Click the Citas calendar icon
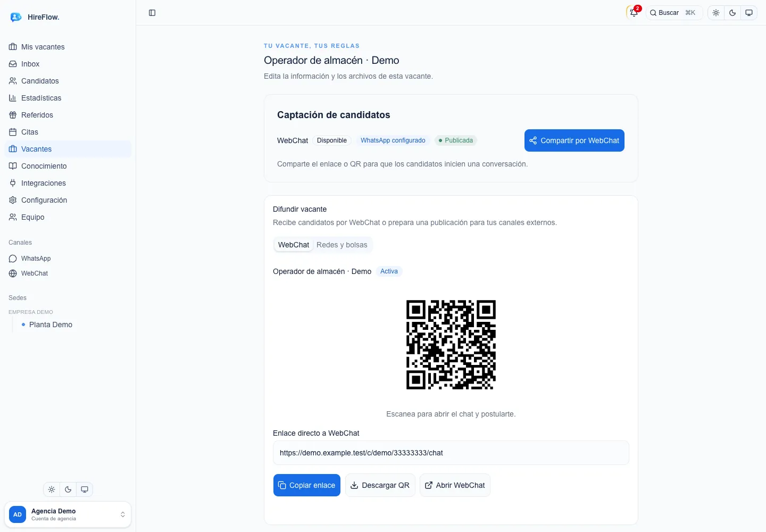 click(13, 132)
